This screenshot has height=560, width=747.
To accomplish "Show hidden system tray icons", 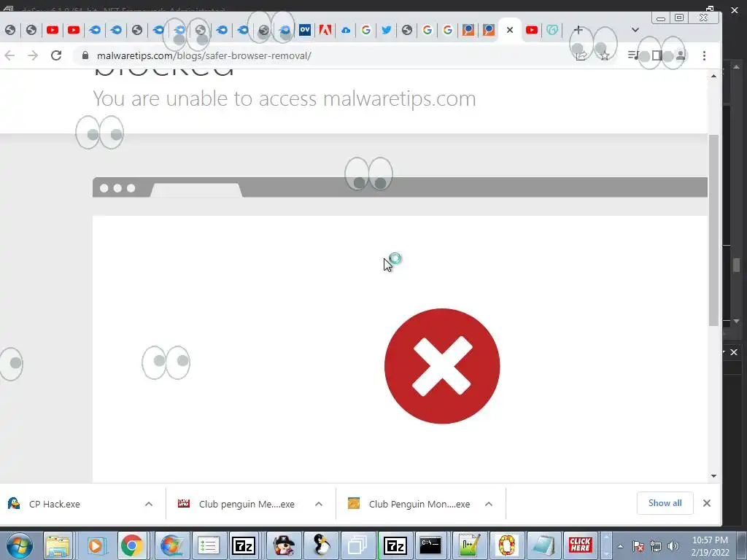I will point(620,547).
